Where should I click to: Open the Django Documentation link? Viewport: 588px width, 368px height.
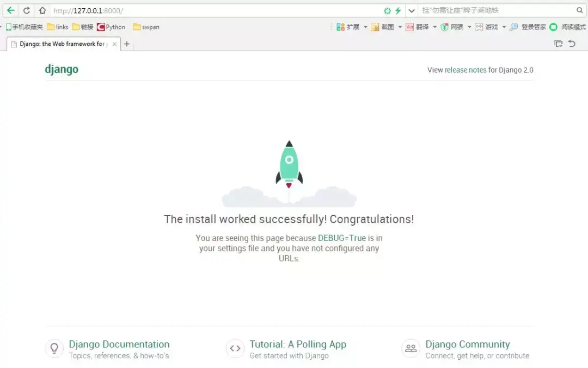click(x=119, y=345)
